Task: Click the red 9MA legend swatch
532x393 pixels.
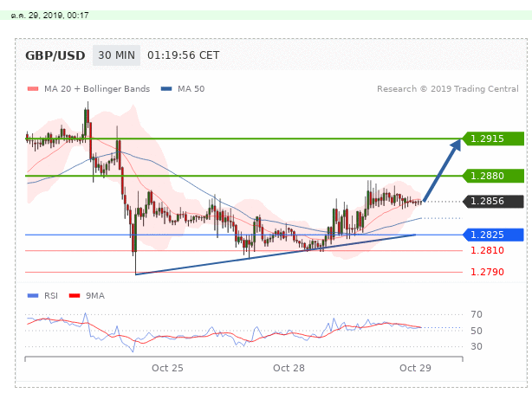Action: [75, 296]
